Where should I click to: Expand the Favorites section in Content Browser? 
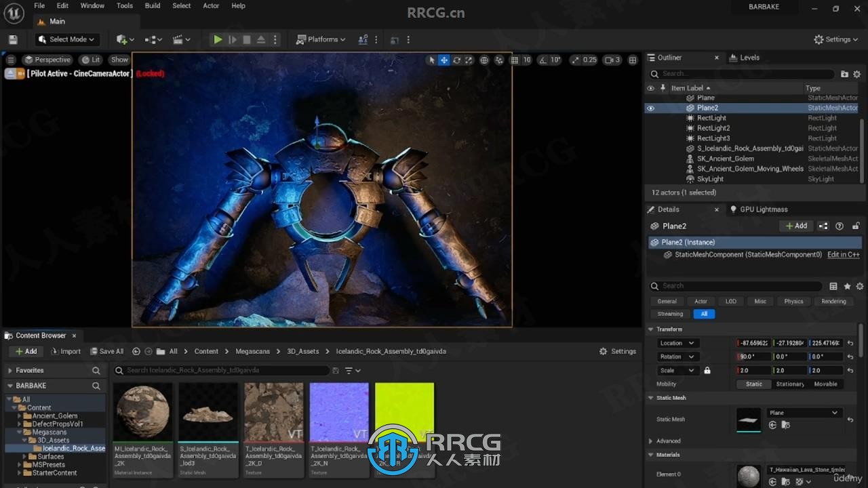(10, 371)
